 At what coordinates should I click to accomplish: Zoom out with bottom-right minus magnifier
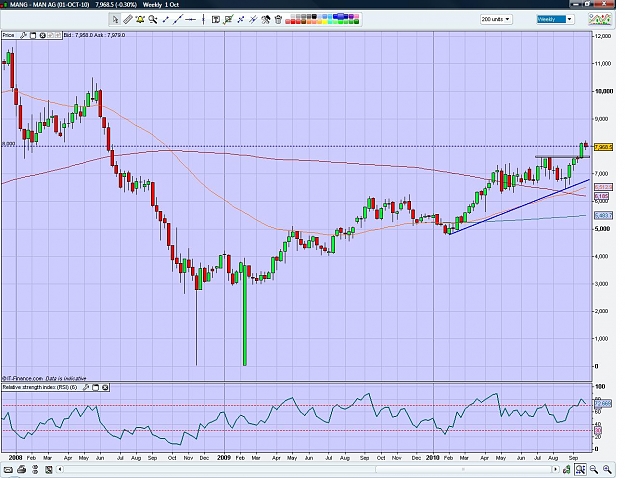click(594, 469)
